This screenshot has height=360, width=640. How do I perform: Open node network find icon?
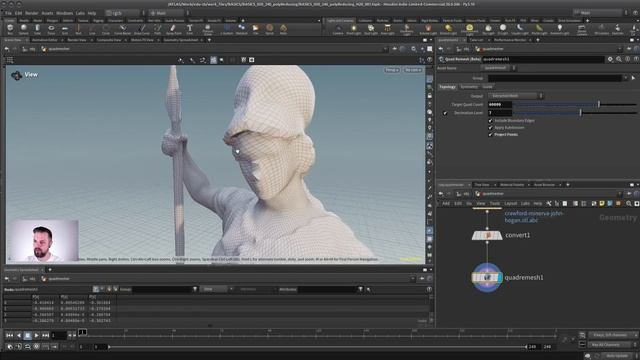(x=629, y=203)
